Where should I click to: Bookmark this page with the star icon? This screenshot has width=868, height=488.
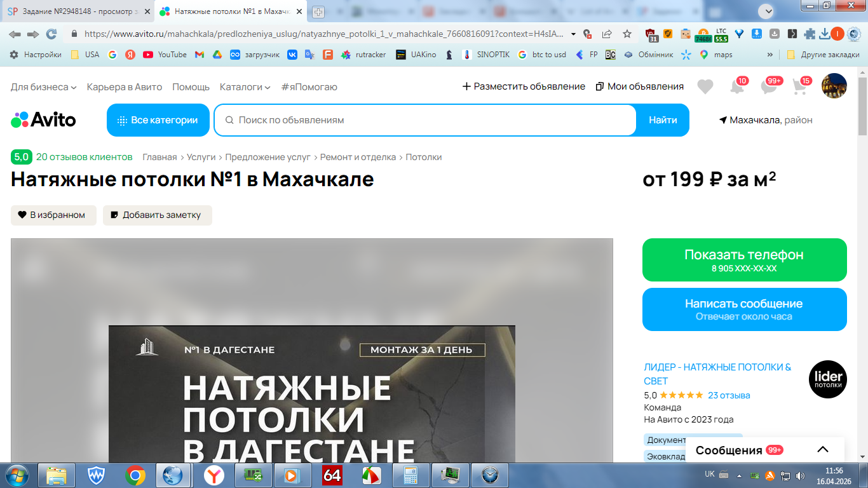[x=627, y=34]
